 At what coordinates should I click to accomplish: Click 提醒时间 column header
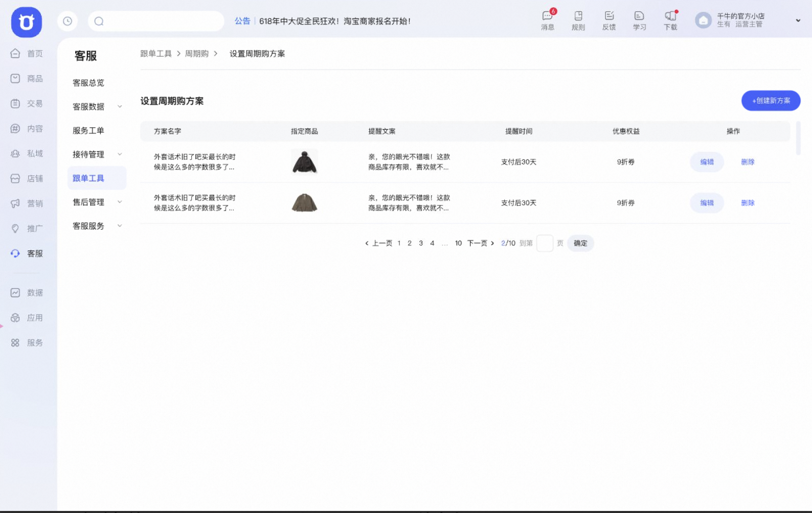519,131
